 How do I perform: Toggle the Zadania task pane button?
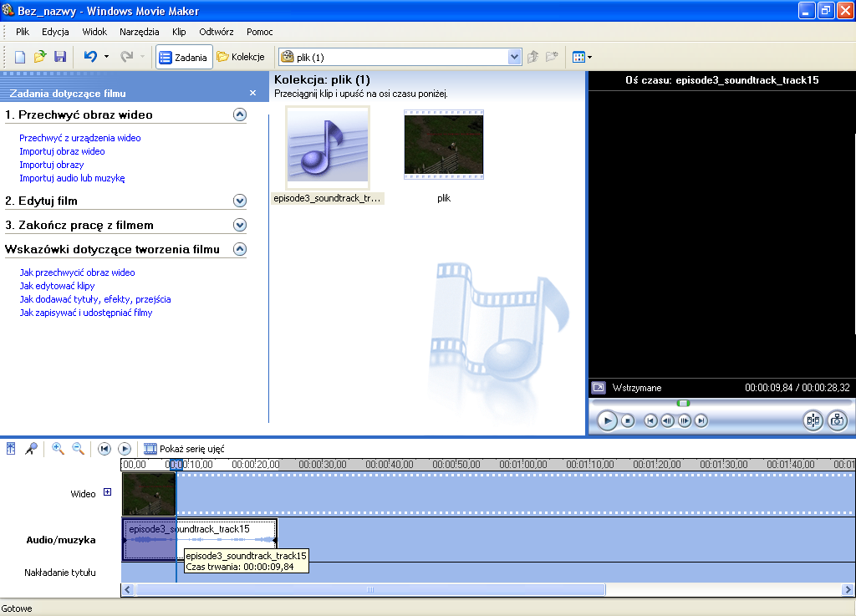pyautogui.click(x=184, y=57)
